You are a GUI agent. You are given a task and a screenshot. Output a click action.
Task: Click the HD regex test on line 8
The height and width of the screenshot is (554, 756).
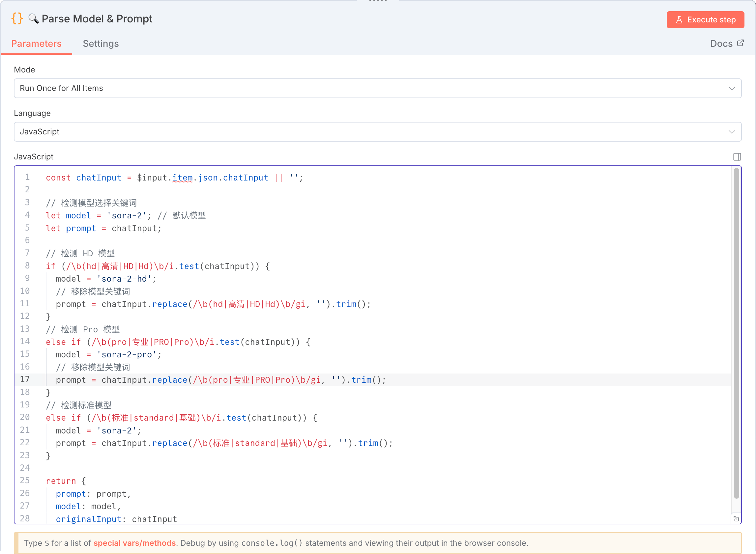158,266
